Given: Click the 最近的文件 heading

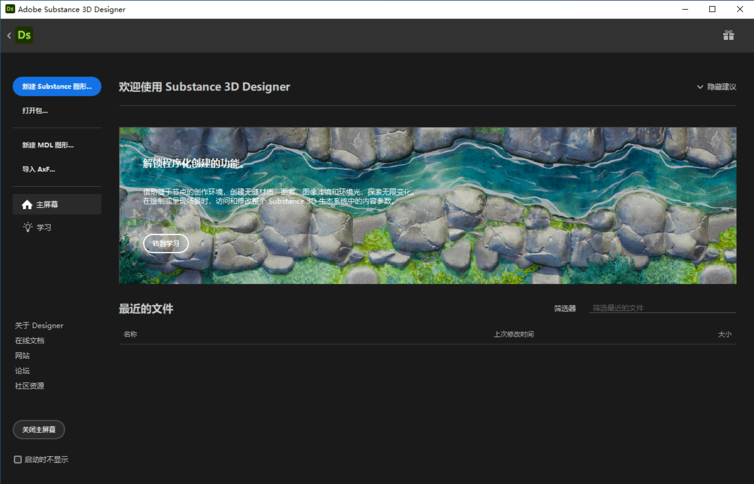Looking at the screenshot, I should tap(146, 309).
